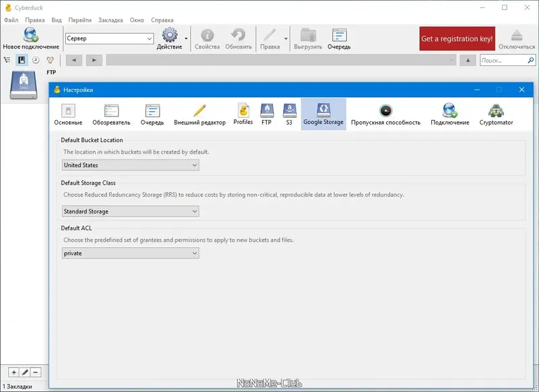This screenshot has height=392, width=539.
Task: Open the Справка menu
Action: [162, 20]
